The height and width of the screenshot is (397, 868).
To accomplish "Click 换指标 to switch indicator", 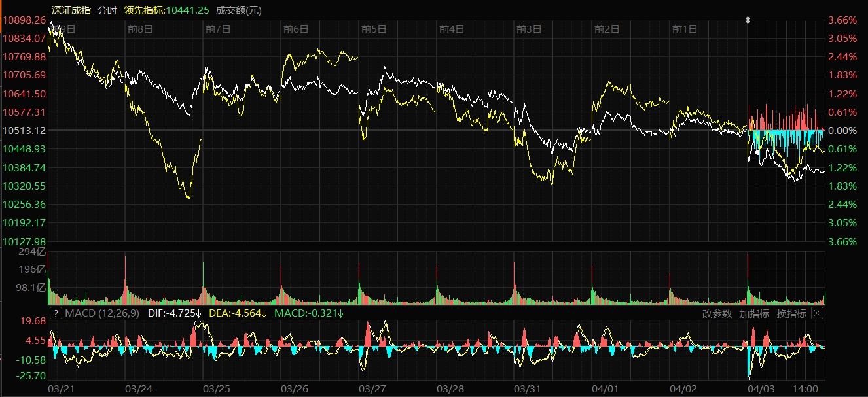I will [x=791, y=313].
